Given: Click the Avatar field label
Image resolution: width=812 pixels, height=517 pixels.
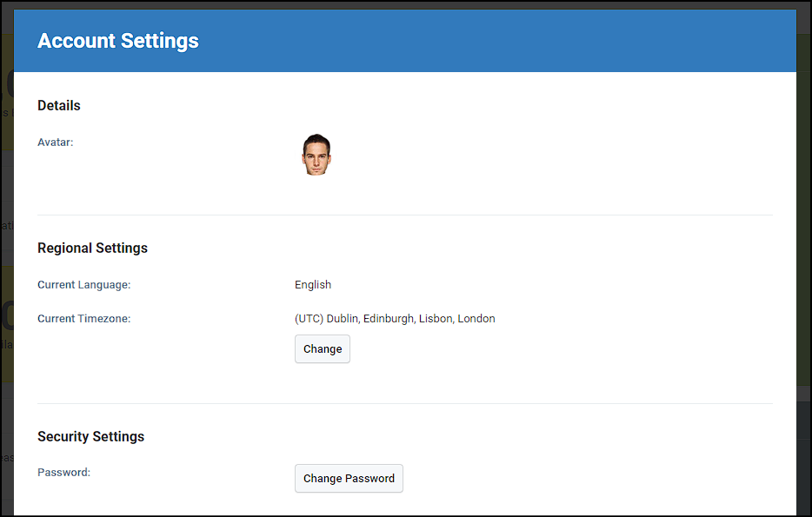Looking at the screenshot, I should click(x=56, y=143).
